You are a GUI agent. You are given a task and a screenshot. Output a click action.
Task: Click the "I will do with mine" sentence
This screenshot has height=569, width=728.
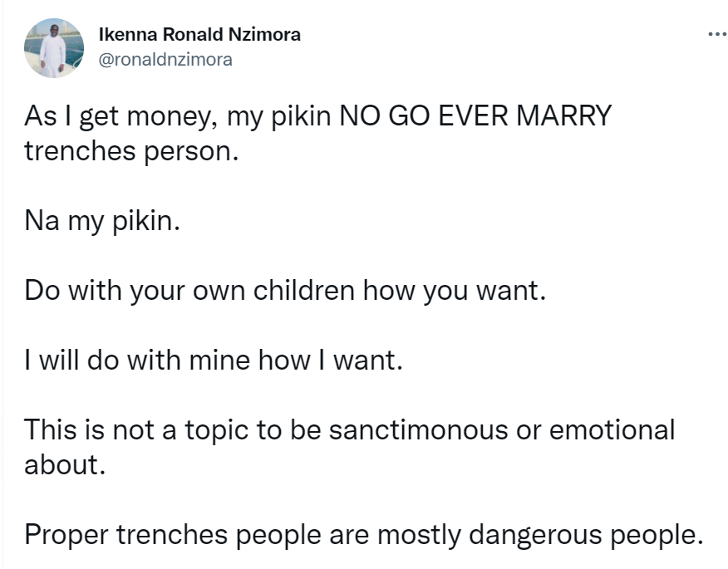tap(214, 362)
